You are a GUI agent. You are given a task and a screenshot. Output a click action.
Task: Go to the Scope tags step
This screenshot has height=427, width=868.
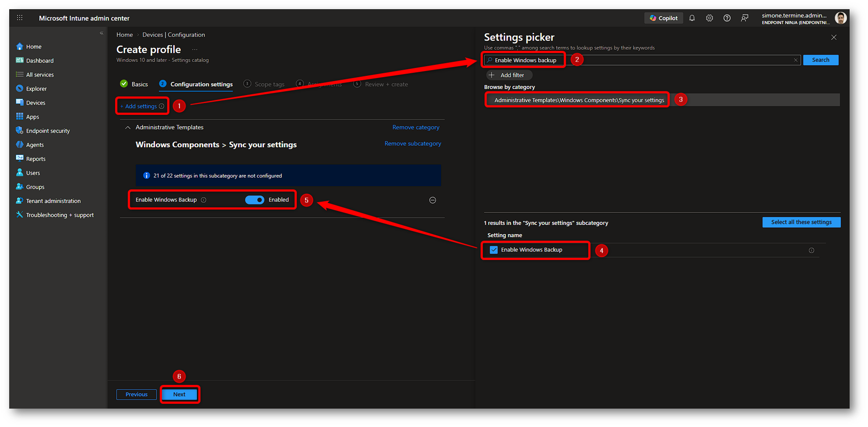[x=264, y=84]
